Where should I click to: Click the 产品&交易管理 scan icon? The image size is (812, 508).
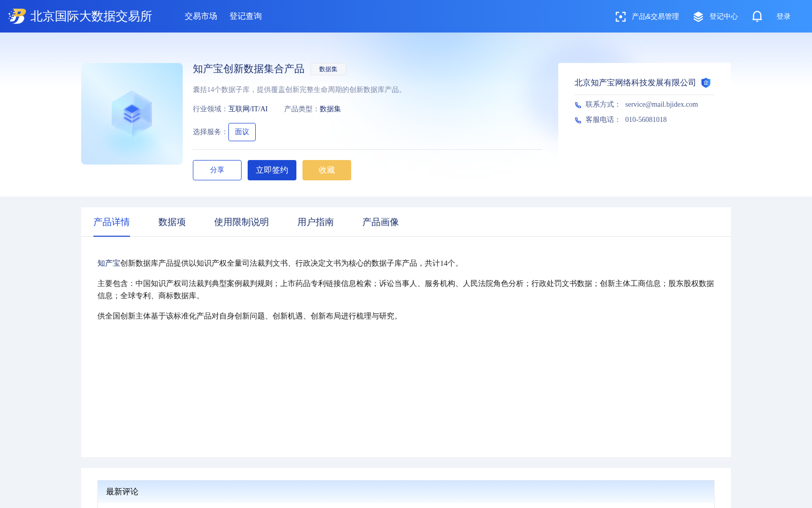tap(620, 17)
